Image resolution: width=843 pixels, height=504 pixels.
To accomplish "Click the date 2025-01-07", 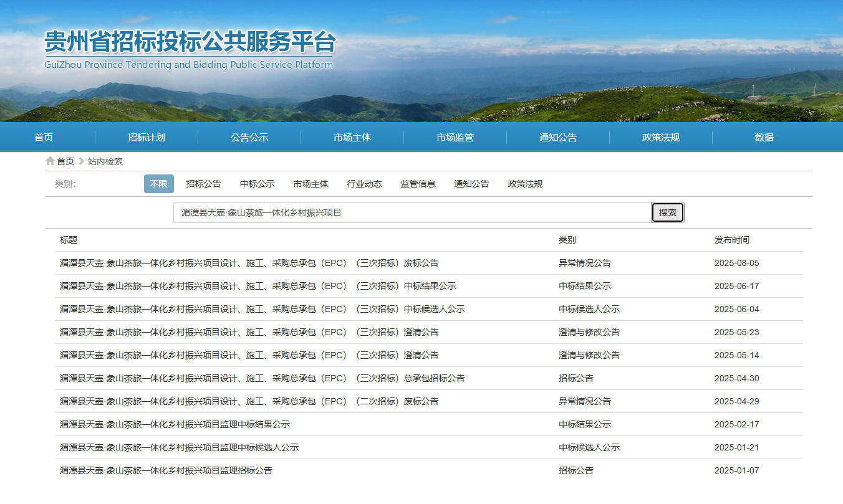I will coord(737,470).
